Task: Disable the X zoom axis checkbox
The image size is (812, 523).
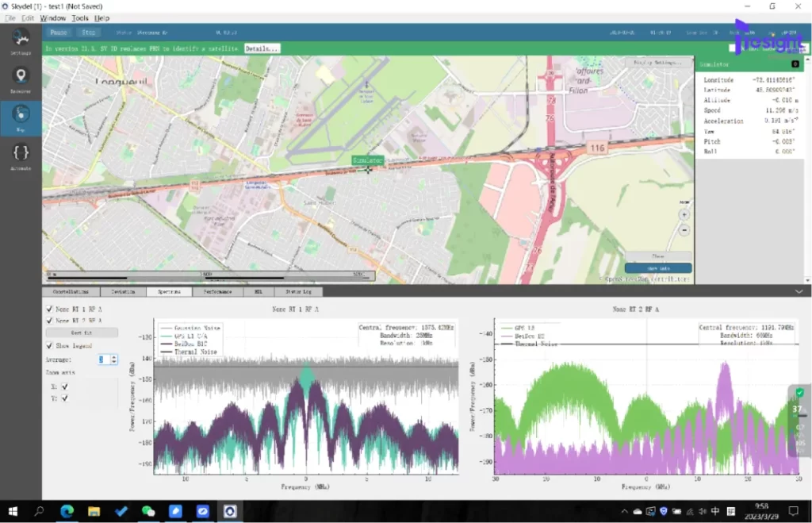Action: (x=64, y=386)
